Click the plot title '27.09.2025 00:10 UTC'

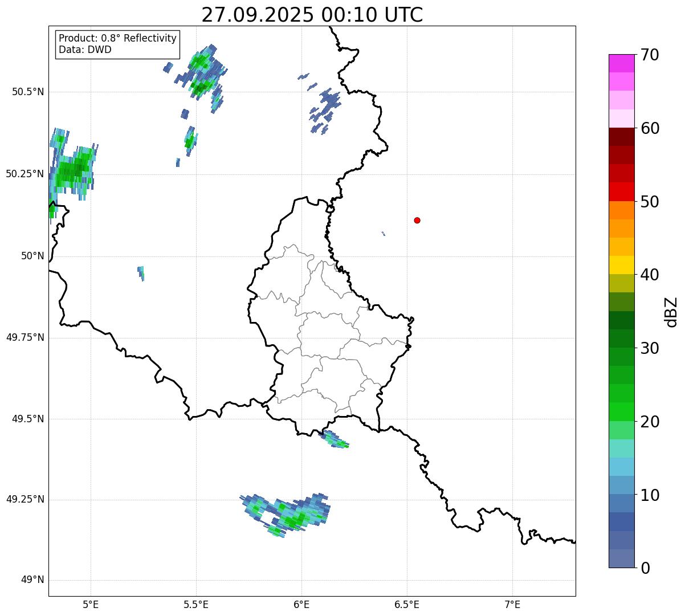click(312, 15)
